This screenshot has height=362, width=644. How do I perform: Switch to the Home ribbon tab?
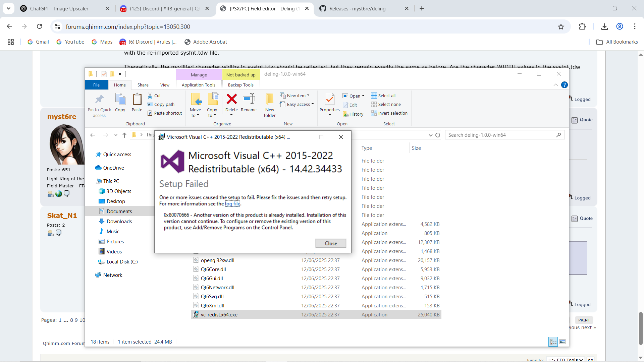tap(120, 85)
